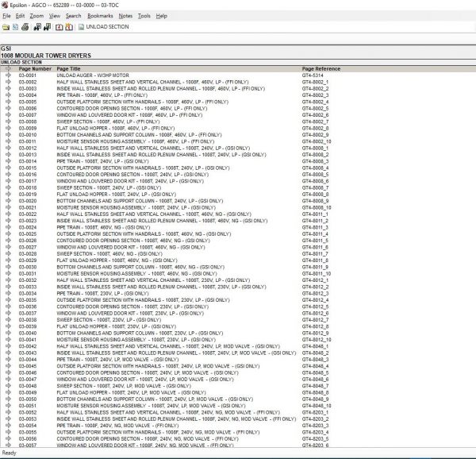Open the Notes menu
The height and width of the screenshot is (459, 476).
tap(125, 16)
